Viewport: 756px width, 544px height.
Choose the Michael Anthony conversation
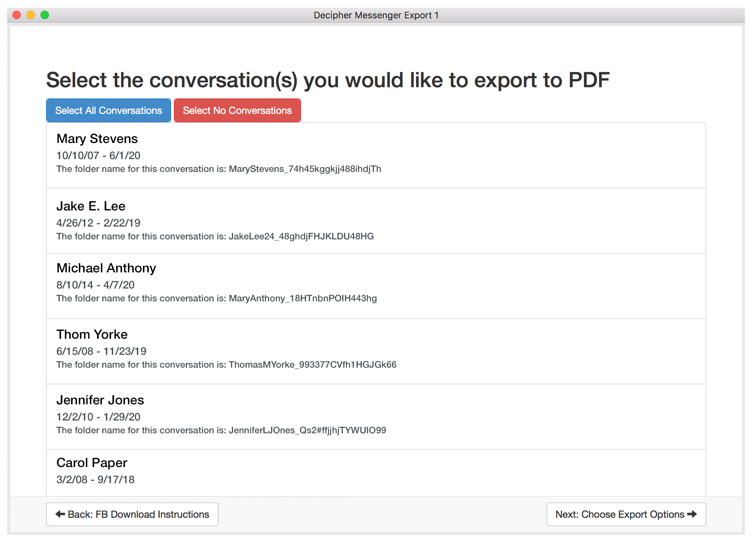click(376, 286)
